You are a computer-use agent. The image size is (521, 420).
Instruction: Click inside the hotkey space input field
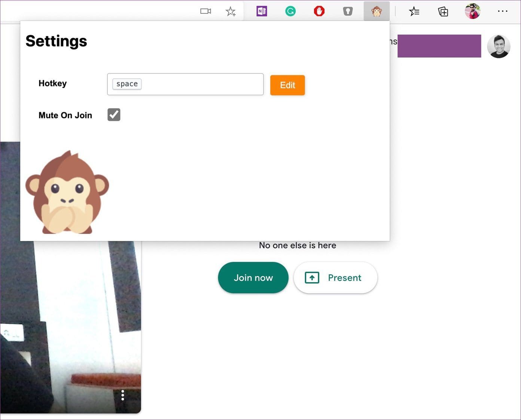point(185,84)
